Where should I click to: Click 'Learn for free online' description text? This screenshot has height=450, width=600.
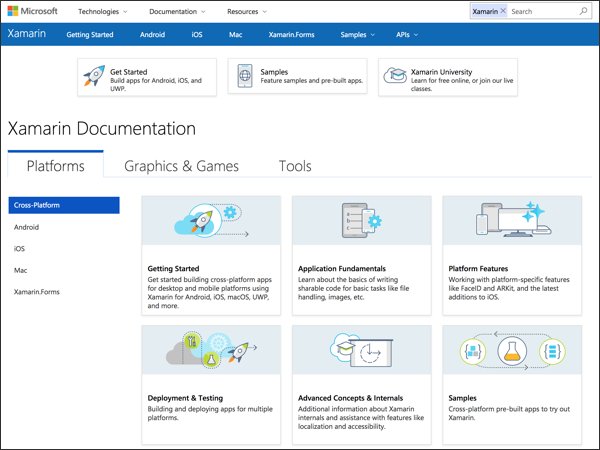coord(462,85)
